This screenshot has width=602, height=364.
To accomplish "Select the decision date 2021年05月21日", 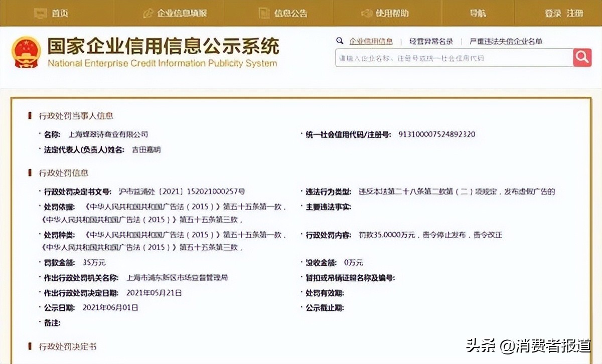I will pyautogui.click(x=154, y=293).
